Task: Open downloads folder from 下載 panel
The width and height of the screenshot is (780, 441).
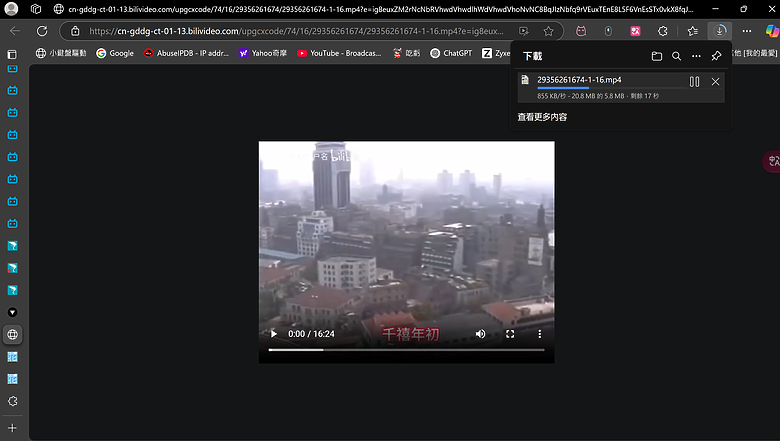Action: click(x=657, y=56)
